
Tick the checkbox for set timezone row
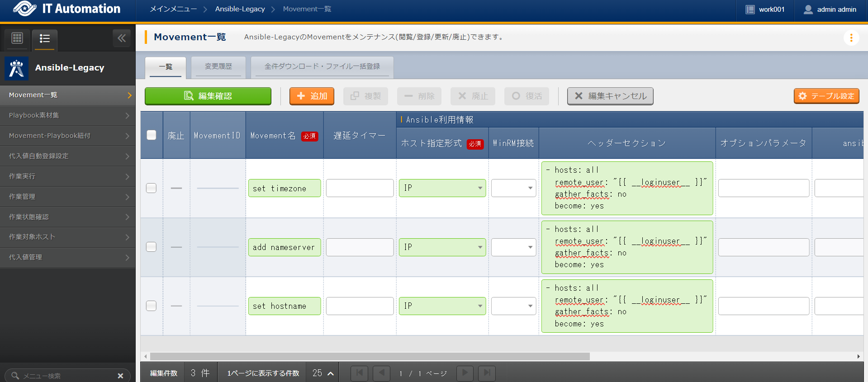pyautogui.click(x=152, y=188)
